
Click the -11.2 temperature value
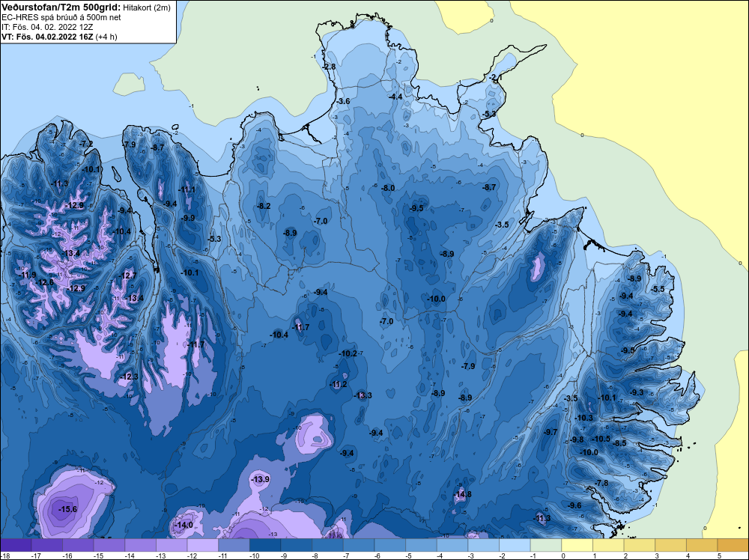(339, 384)
